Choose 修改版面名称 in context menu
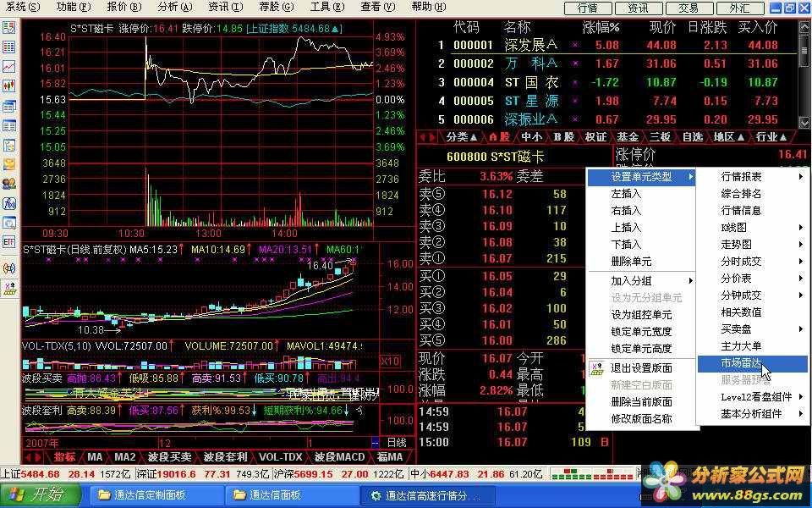The width and height of the screenshot is (812, 508). click(641, 418)
